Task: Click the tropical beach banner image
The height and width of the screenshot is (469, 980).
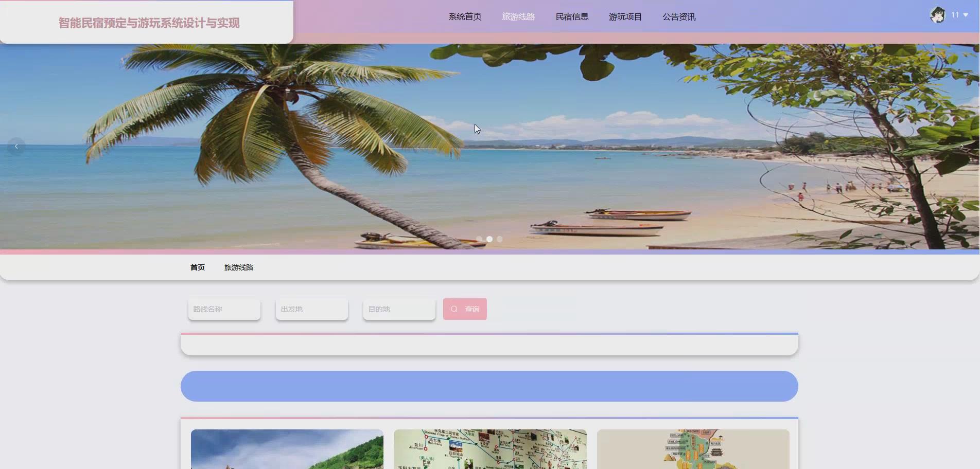Action: [x=489, y=147]
